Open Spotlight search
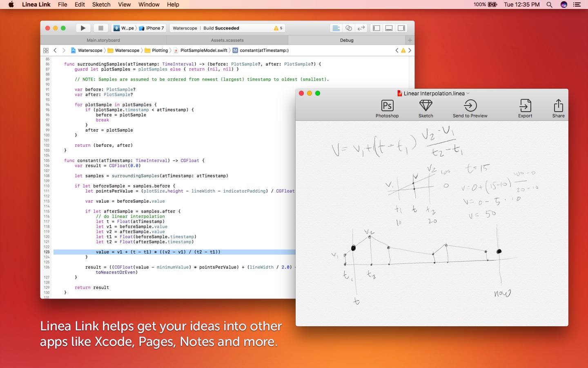 click(x=550, y=4)
